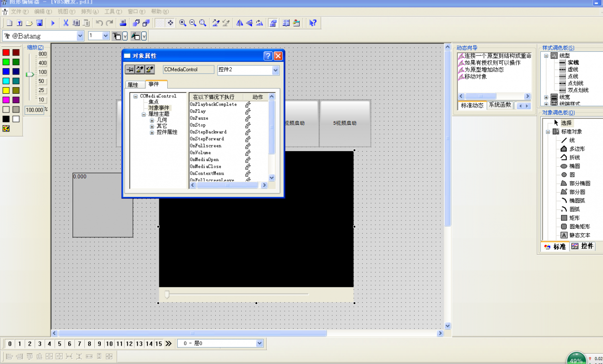The height and width of the screenshot is (364, 603).
Task: Collapse the CCMediaControl tree node
Action: point(135,96)
